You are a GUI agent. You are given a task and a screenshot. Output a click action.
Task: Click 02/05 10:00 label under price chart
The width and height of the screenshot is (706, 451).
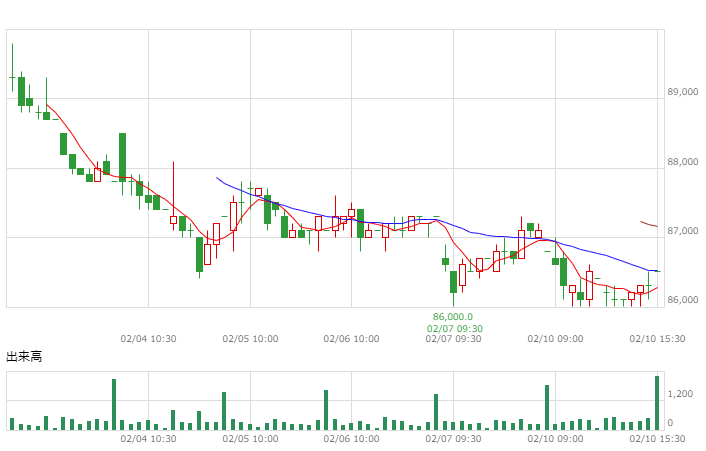(250, 339)
